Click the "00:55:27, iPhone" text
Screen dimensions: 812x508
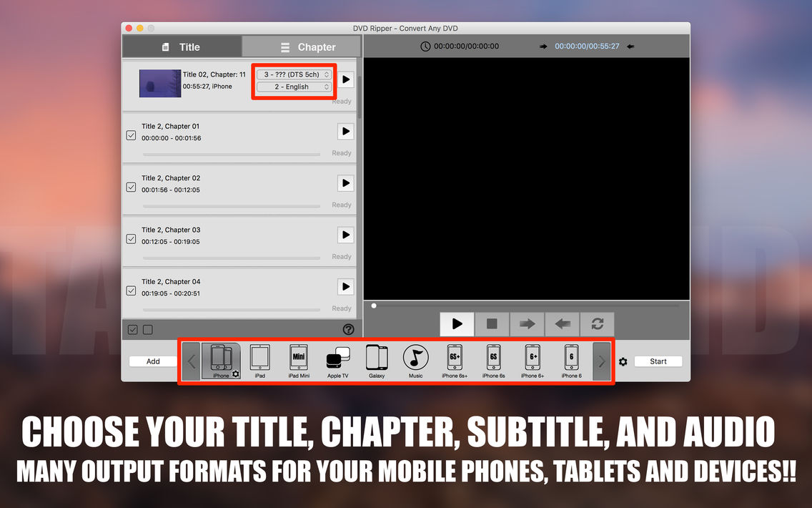click(207, 87)
